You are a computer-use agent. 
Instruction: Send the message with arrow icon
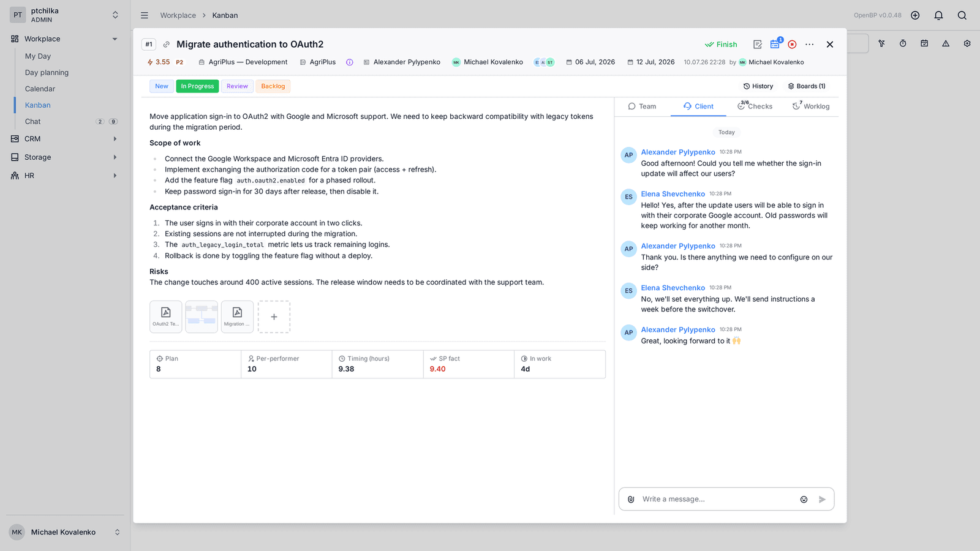coord(822,500)
